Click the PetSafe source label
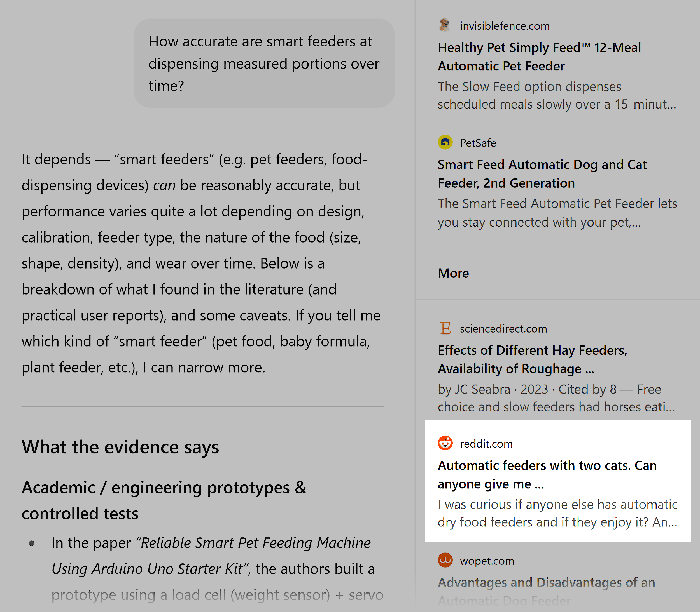Viewport: 700px width, 612px height. [x=477, y=143]
